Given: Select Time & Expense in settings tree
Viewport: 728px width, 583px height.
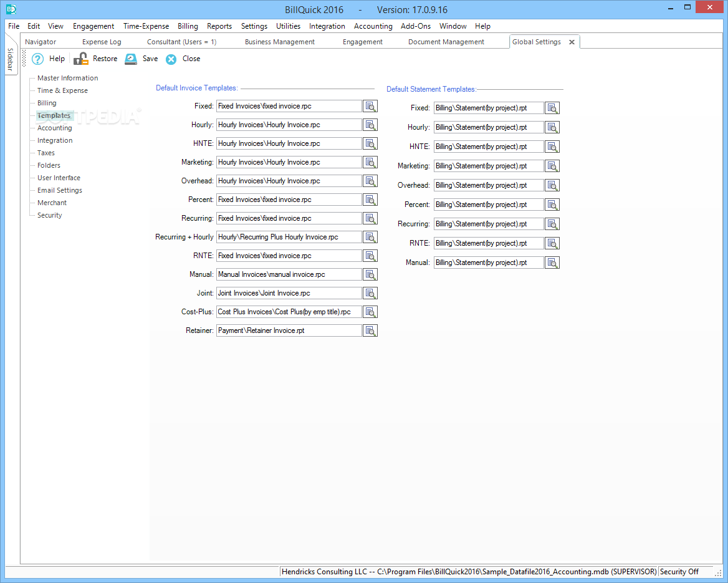Looking at the screenshot, I should click(x=62, y=90).
